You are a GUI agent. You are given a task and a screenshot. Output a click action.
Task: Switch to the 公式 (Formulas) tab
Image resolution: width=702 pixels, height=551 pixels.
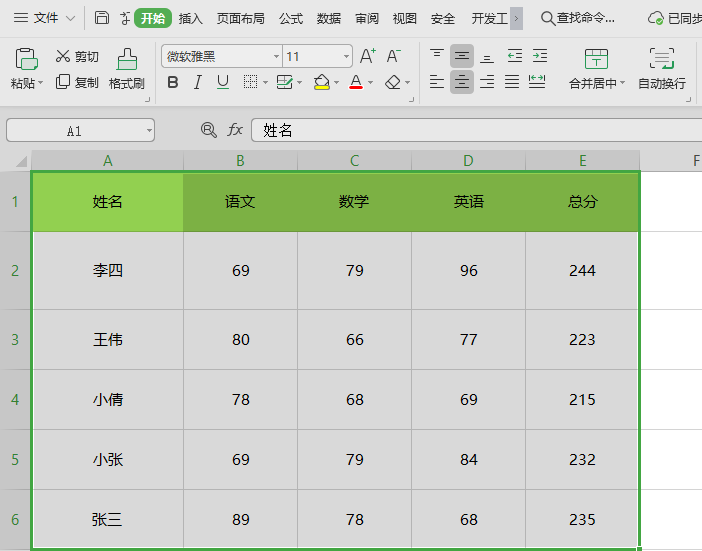(x=291, y=18)
